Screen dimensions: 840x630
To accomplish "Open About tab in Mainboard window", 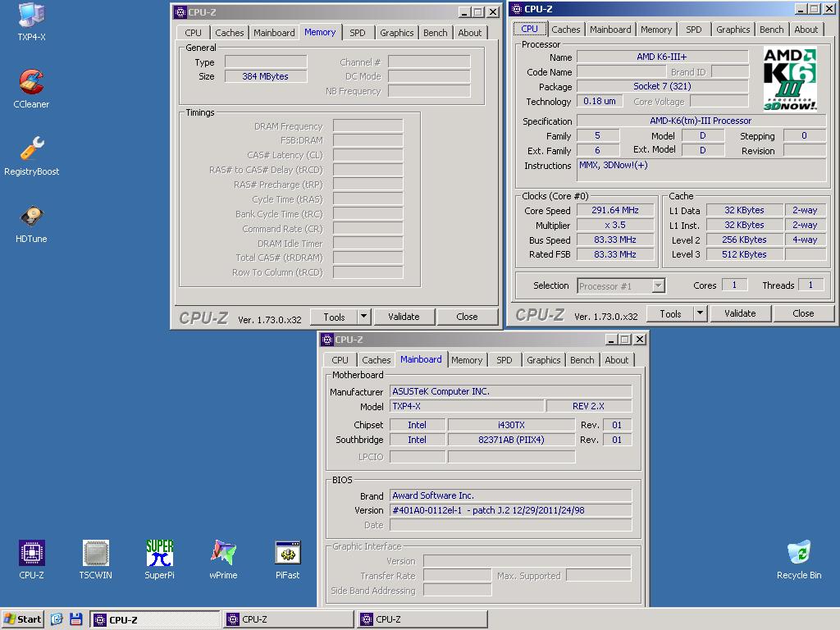I will coord(617,360).
